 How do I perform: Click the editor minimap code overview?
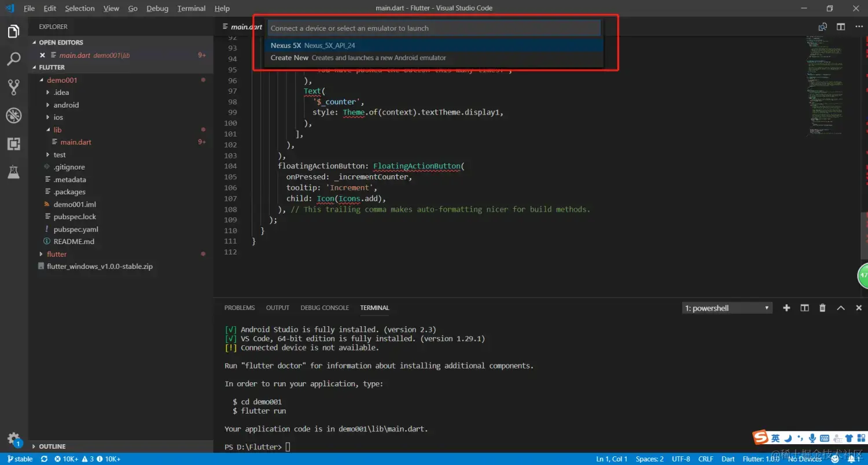coord(824,86)
